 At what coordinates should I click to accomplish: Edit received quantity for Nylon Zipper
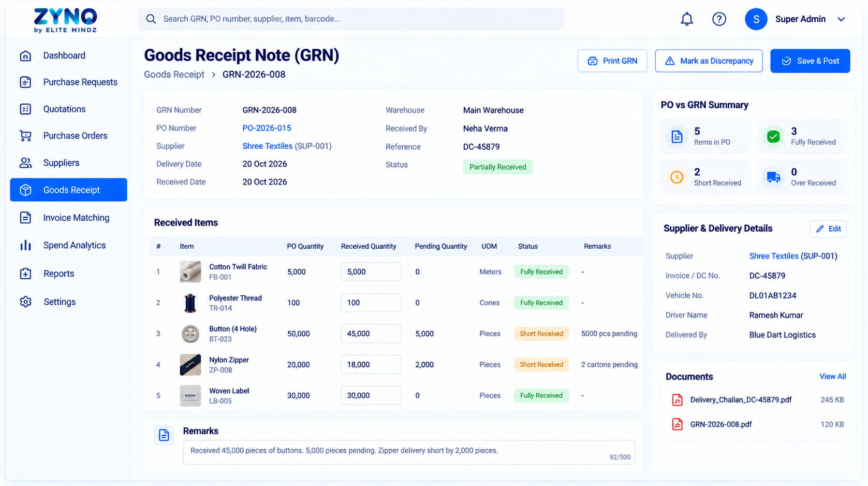pyautogui.click(x=371, y=364)
